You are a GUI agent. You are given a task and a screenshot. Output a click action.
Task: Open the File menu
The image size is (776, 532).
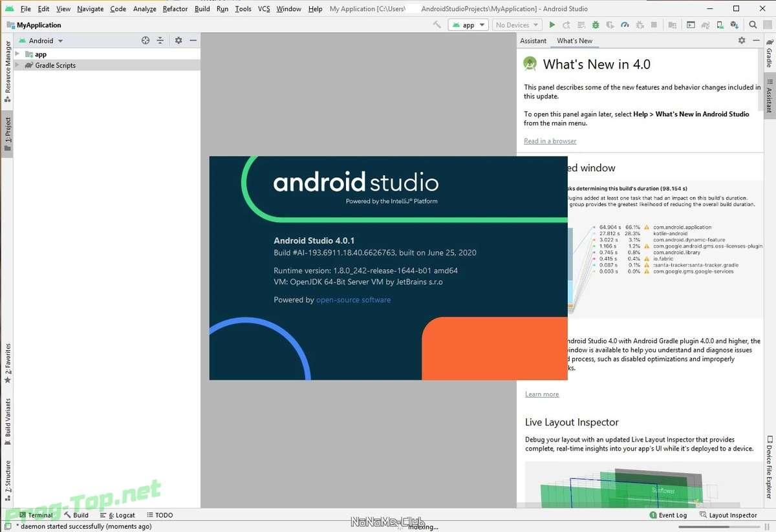[x=26, y=9]
